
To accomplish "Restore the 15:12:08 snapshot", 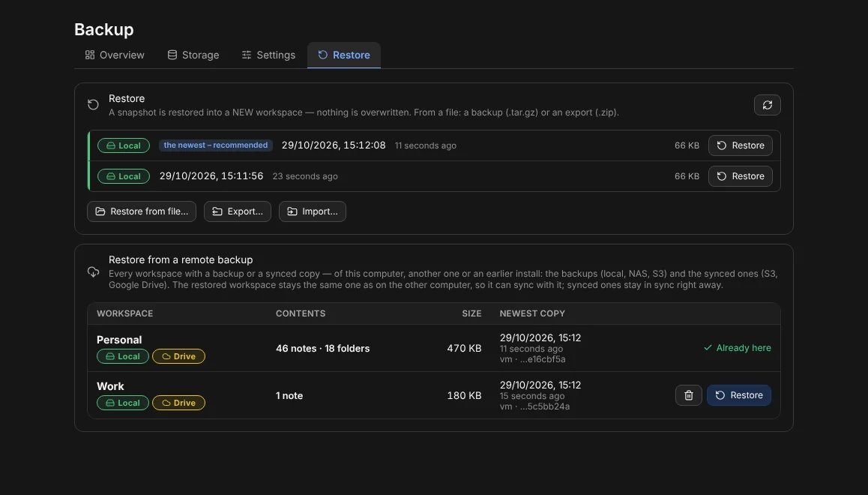I will 740,145.
